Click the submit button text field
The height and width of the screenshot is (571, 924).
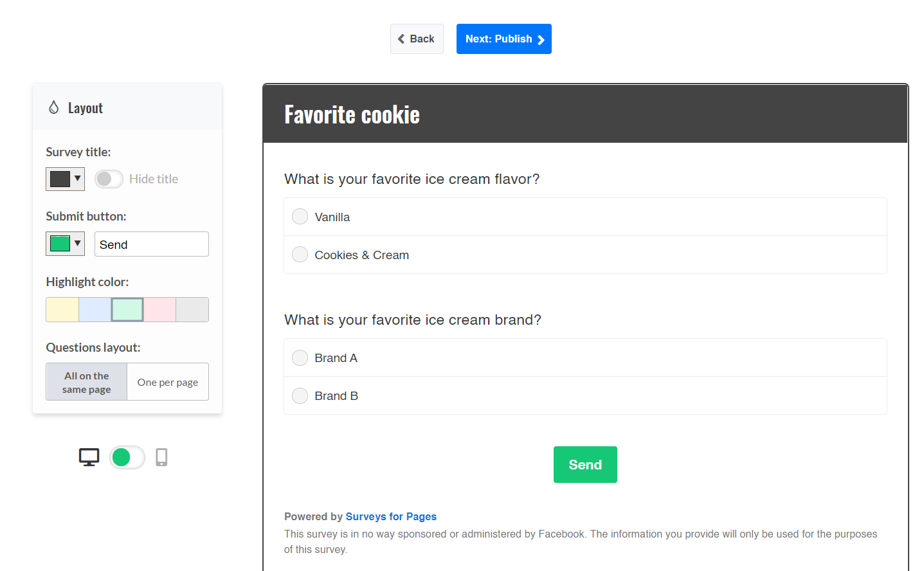point(152,244)
